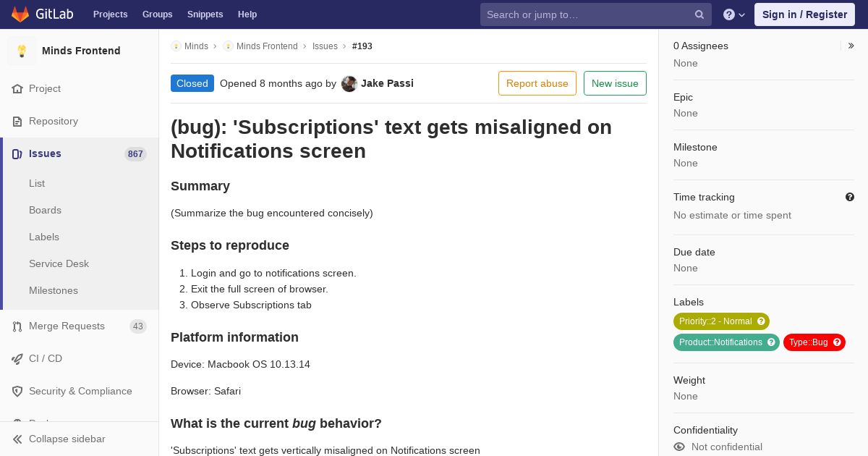
Task: Click the Jake Passi author link
Action: tap(387, 83)
